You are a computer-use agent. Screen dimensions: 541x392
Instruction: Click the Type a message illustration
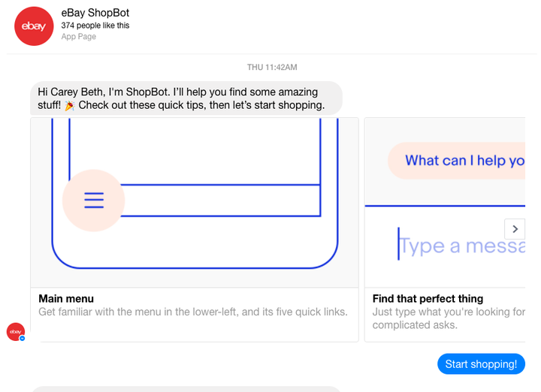[x=461, y=246]
